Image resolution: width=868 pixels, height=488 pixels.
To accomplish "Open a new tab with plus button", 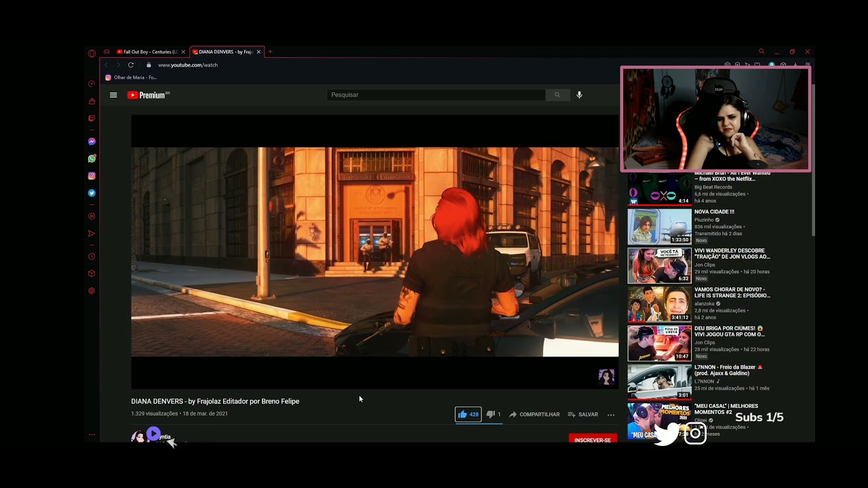I will (x=270, y=52).
